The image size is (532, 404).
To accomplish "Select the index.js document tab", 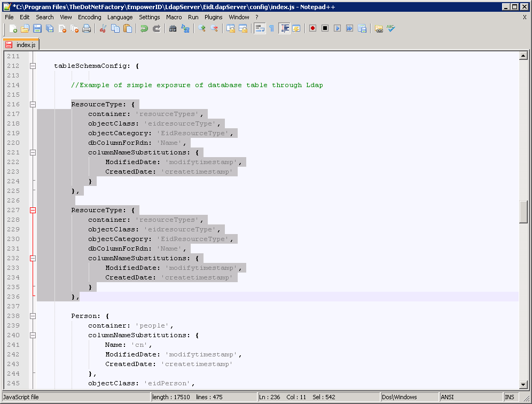I will (21, 45).
